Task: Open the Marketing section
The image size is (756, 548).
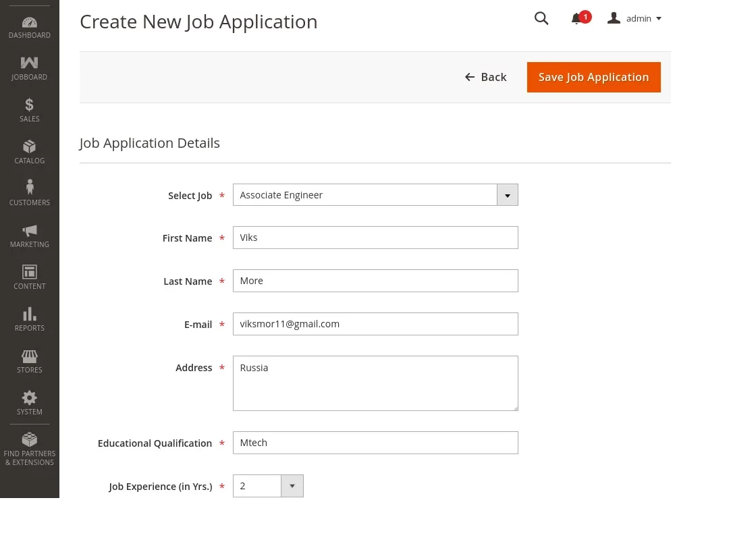Action: point(29,236)
